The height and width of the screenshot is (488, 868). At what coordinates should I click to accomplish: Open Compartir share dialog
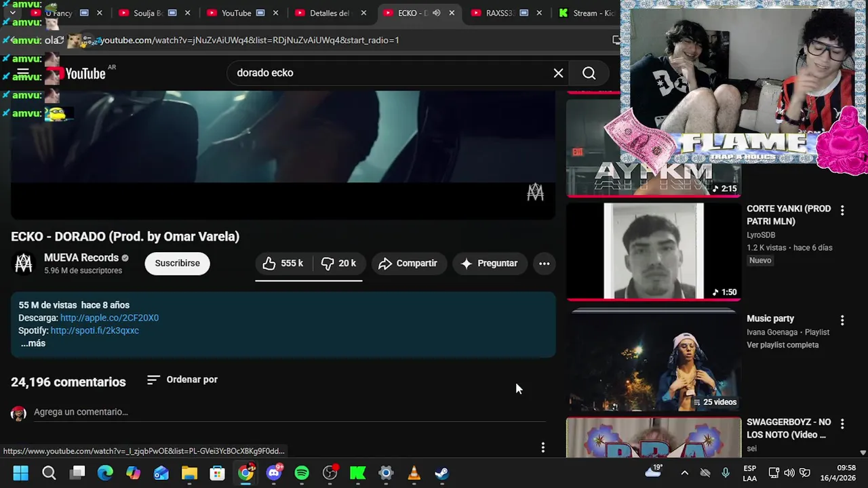tap(408, 263)
